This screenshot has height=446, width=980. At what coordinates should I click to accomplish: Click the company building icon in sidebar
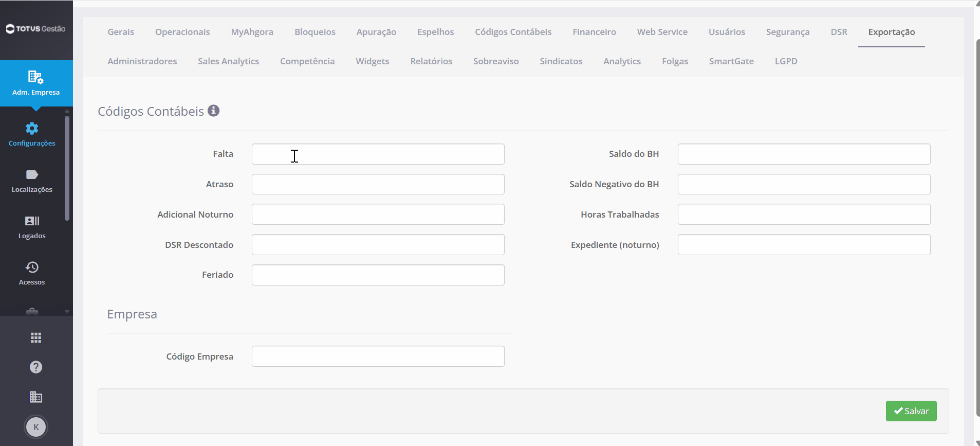[x=36, y=397]
